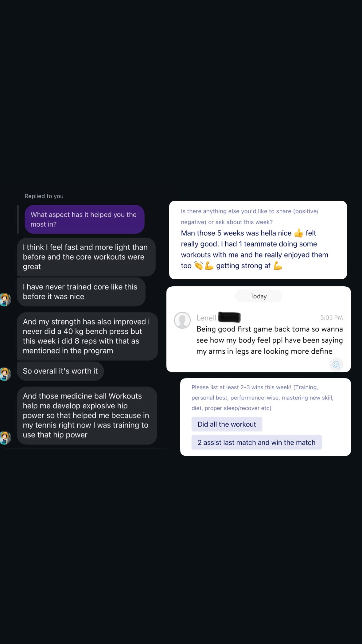362x644 pixels.
Task: Click the '40 kg bench press' message bubble
Action: point(87,336)
